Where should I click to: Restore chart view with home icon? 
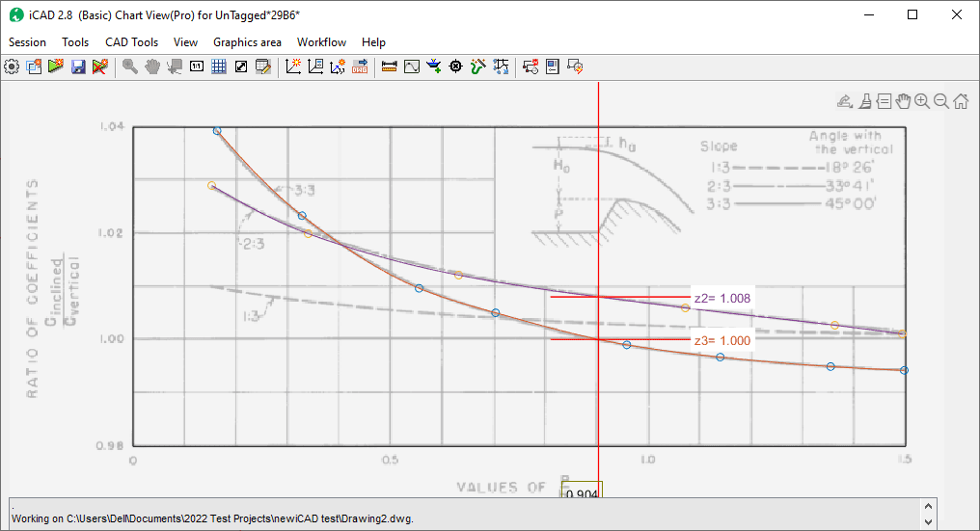(961, 100)
